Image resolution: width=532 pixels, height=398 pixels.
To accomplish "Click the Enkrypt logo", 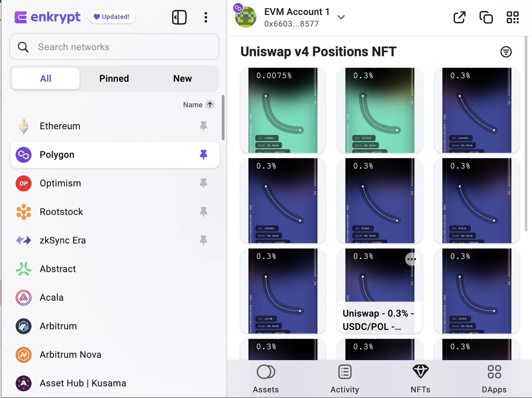I will pyautogui.click(x=47, y=17).
